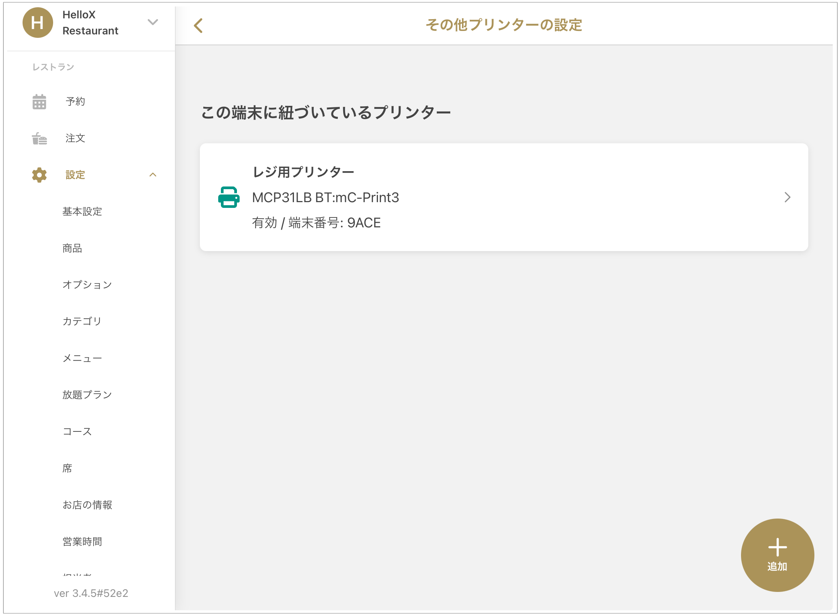Open 席 in the sidebar

67,468
